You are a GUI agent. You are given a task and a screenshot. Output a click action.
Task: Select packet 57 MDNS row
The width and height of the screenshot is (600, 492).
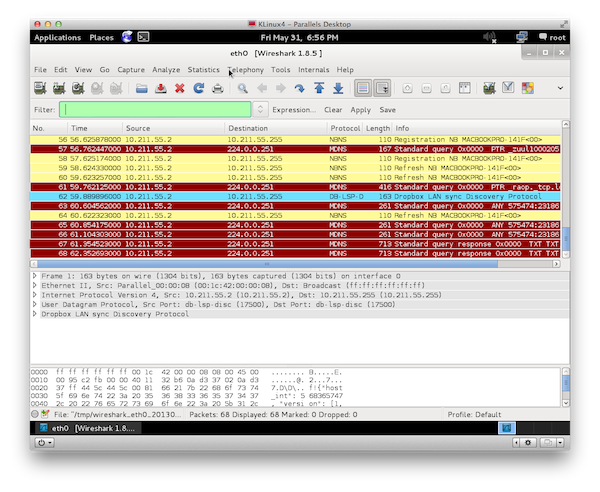coord(295,149)
